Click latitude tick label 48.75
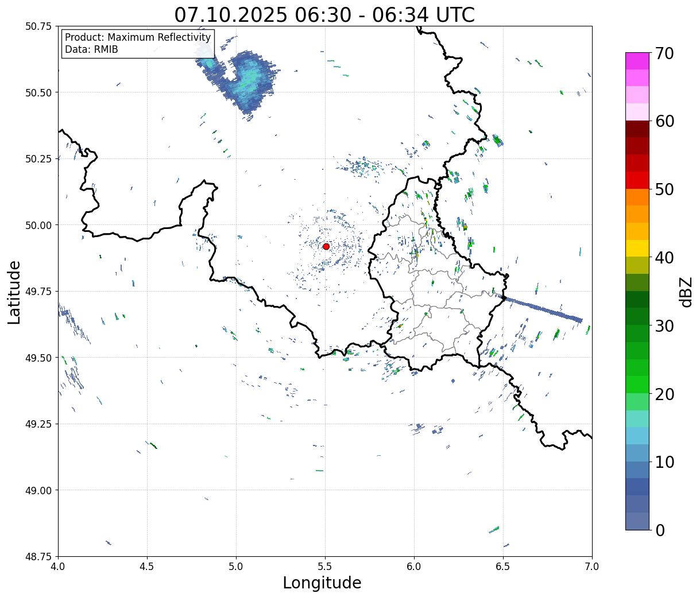 click(38, 557)
